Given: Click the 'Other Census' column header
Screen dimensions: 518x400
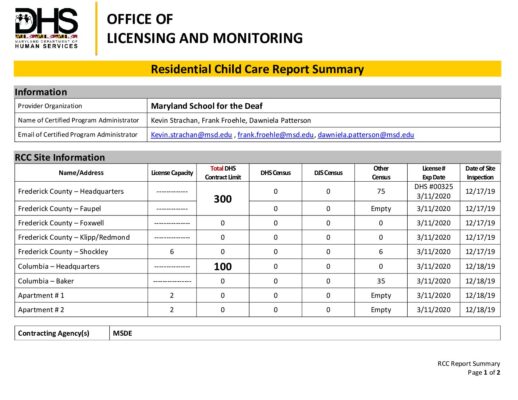Looking at the screenshot, I should [x=381, y=173].
